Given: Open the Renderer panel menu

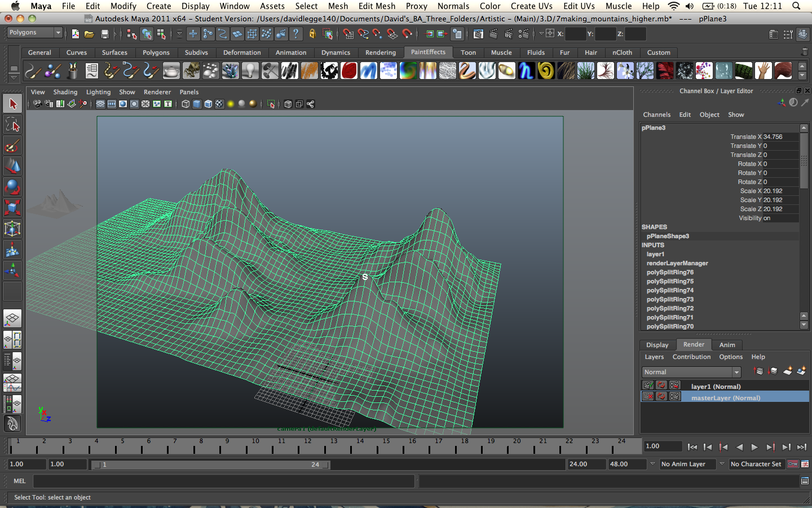Looking at the screenshot, I should [157, 92].
